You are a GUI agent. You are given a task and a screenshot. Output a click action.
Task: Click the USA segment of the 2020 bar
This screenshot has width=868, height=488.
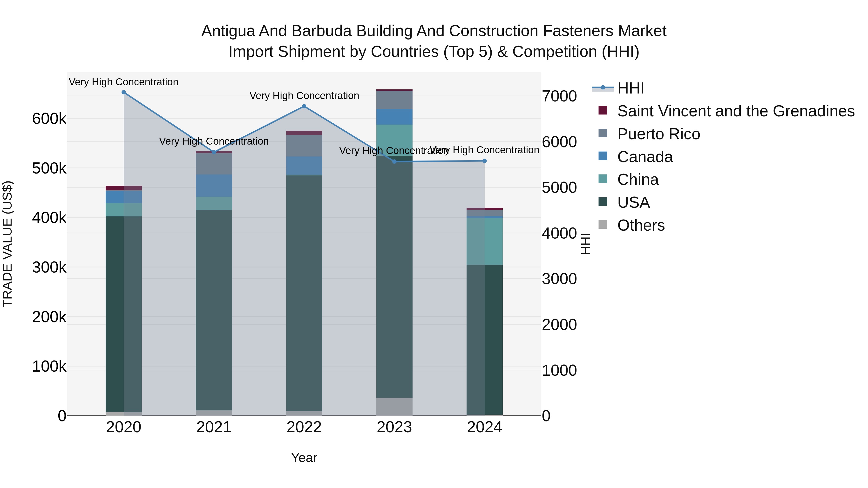tap(124, 314)
